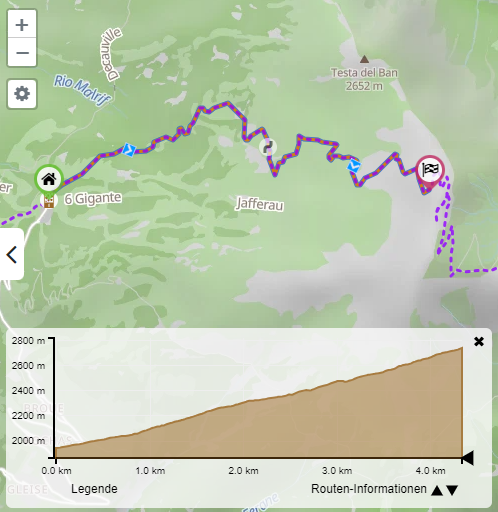Click the grey curve marker mid-route
Screen dimensions: 498x512
[x=268, y=147]
